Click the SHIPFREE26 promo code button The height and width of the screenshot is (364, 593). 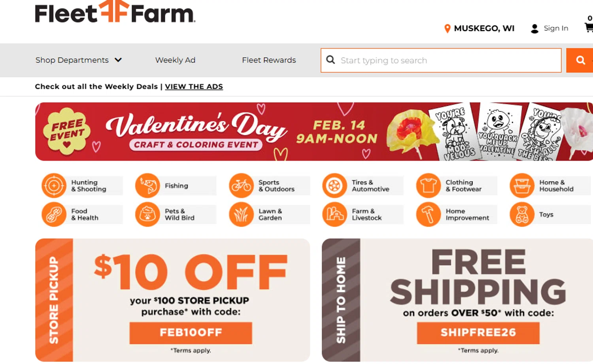pyautogui.click(x=478, y=333)
